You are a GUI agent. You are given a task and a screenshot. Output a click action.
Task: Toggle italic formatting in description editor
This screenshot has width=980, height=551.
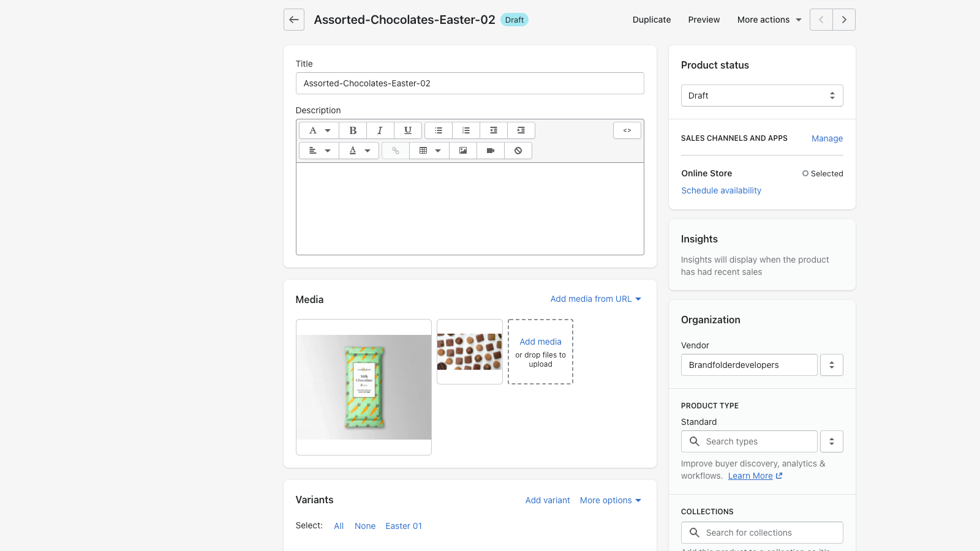tap(380, 130)
